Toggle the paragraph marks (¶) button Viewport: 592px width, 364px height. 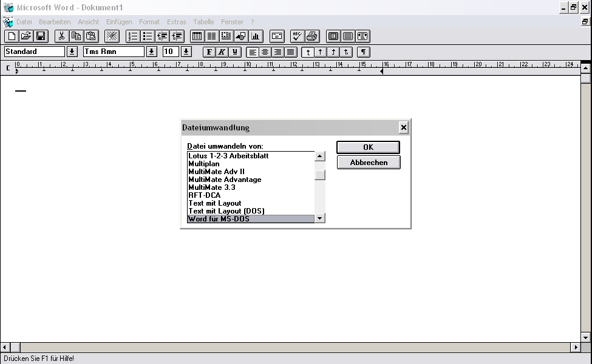tap(364, 52)
